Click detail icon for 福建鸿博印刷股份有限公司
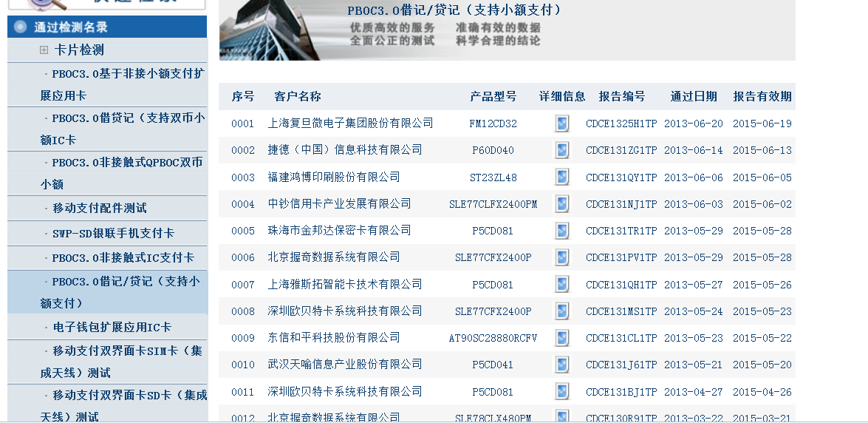This screenshot has width=868, height=423. click(x=562, y=177)
